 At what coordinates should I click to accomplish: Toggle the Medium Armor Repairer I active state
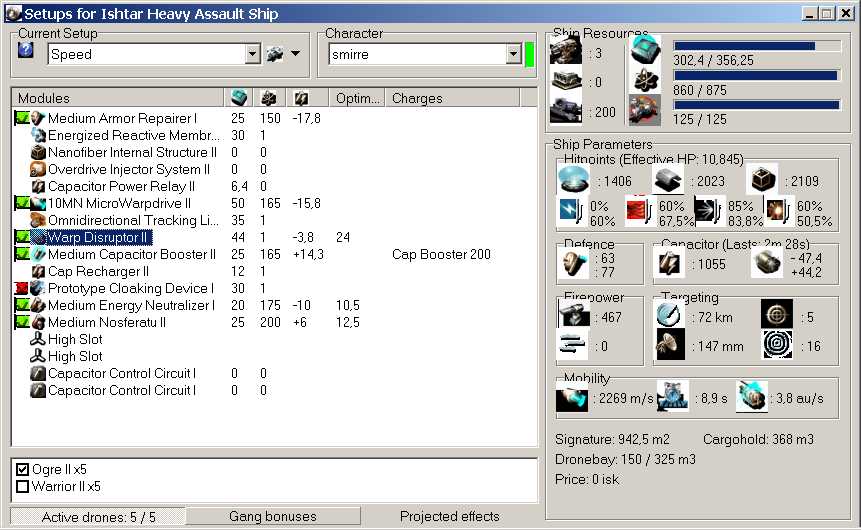tap(21, 118)
